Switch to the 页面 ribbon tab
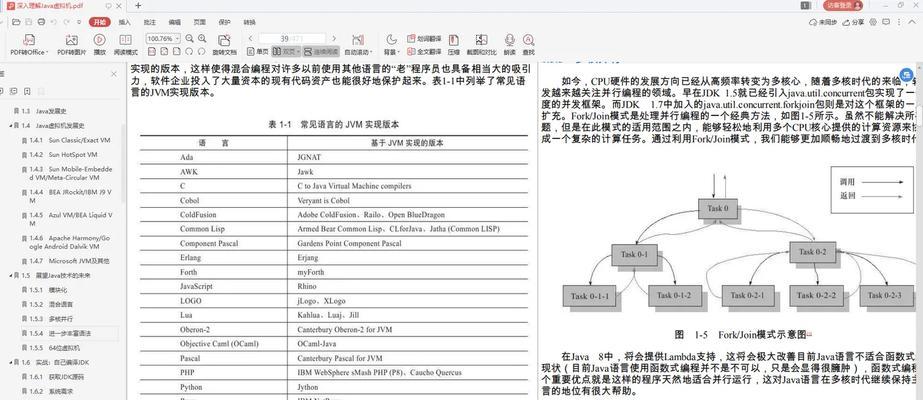Screen dimensions: 923x400 (x=200, y=22)
